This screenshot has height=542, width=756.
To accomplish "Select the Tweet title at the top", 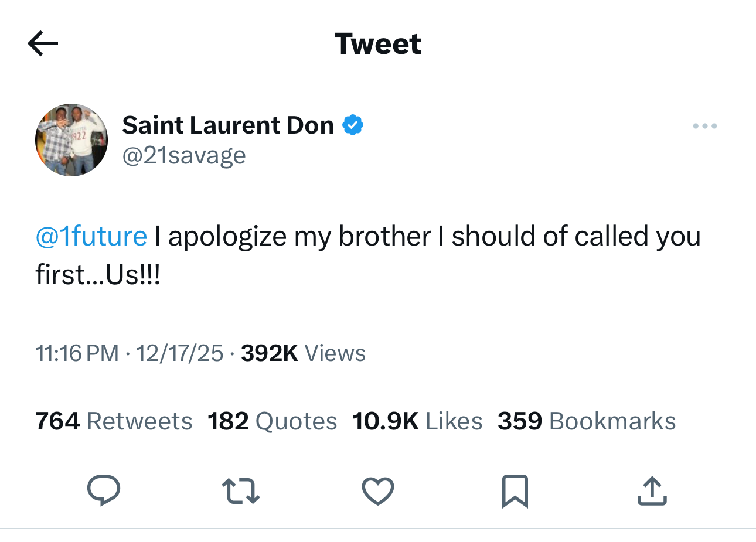I will (x=377, y=43).
